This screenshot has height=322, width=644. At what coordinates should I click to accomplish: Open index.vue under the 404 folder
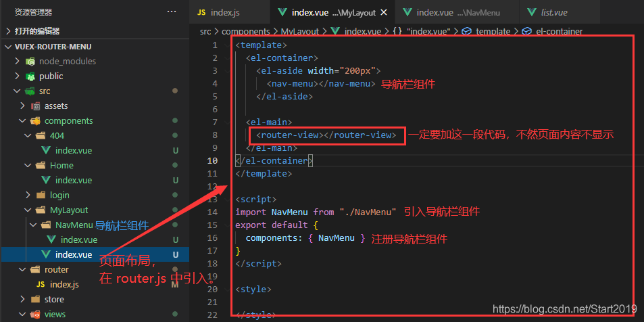(x=74, y=150)
